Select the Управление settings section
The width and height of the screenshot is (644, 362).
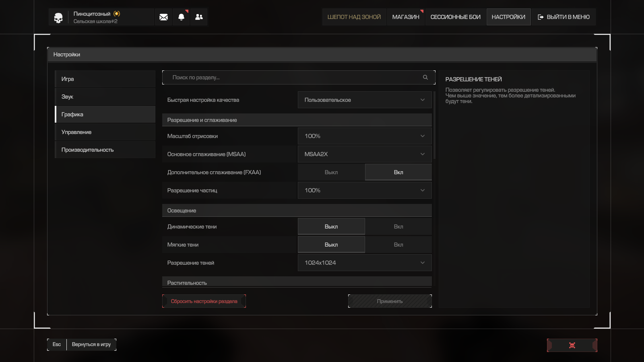point(105,132)
